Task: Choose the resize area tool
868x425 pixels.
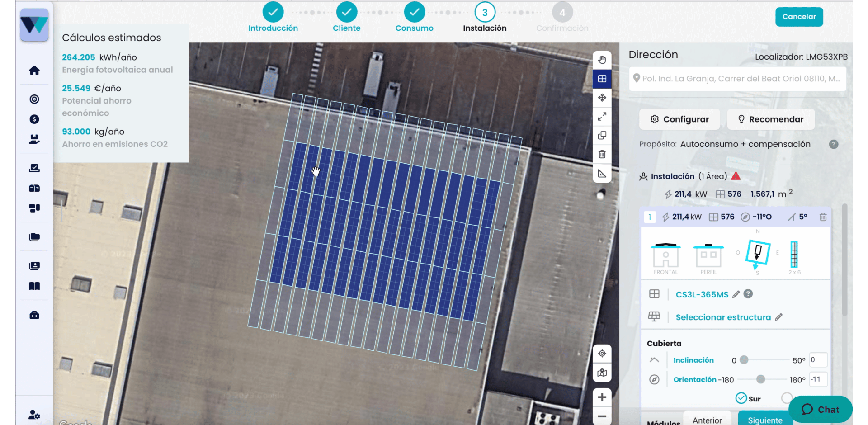Action: click(602, 117)
